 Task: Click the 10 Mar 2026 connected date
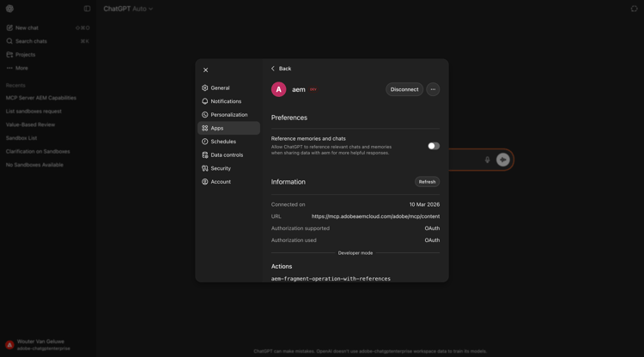coord(424,204)
